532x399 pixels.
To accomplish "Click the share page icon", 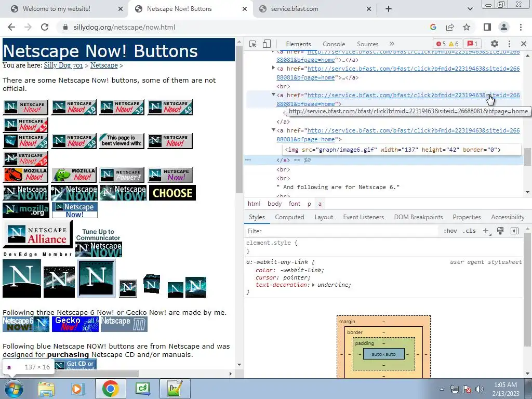I will pos(450,27).
